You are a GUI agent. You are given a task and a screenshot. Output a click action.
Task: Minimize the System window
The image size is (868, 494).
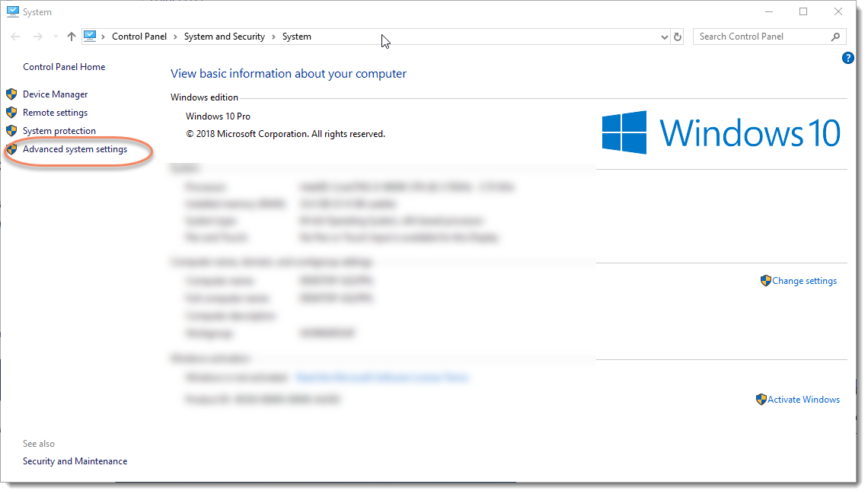tap(769, 11)
